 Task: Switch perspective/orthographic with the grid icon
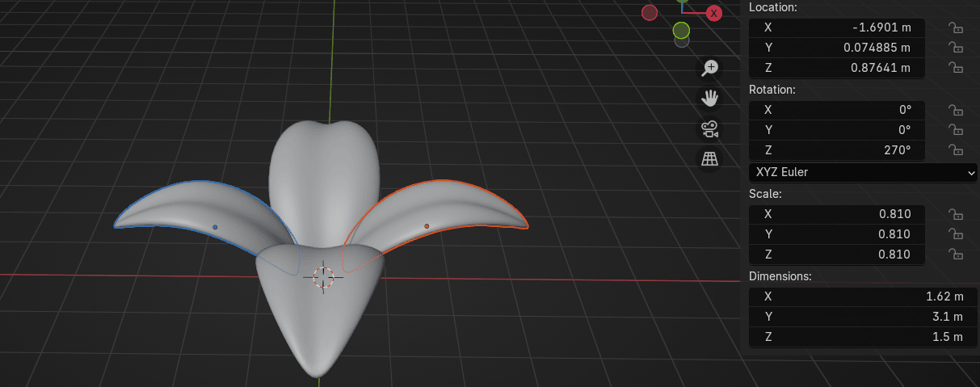(x=710, y=159)
